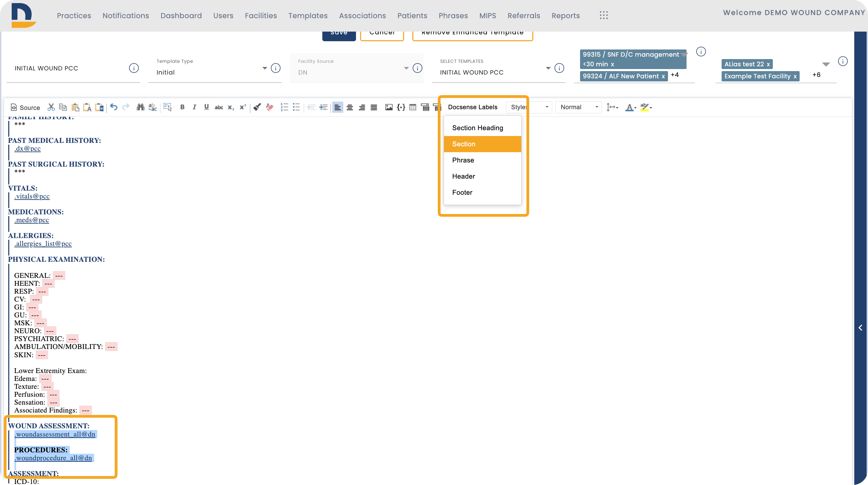Image resolution: width=868 pixels, height=485 pixels.
Task: Click Paste from Word icon
Action: pyautogui.click(x=99, y=107)
